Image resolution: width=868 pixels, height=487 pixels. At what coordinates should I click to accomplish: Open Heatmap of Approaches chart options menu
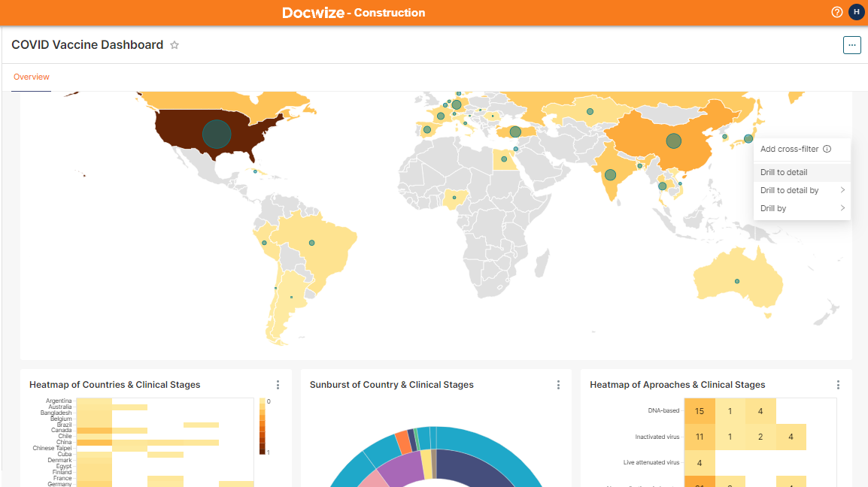(x=838, y=385)
